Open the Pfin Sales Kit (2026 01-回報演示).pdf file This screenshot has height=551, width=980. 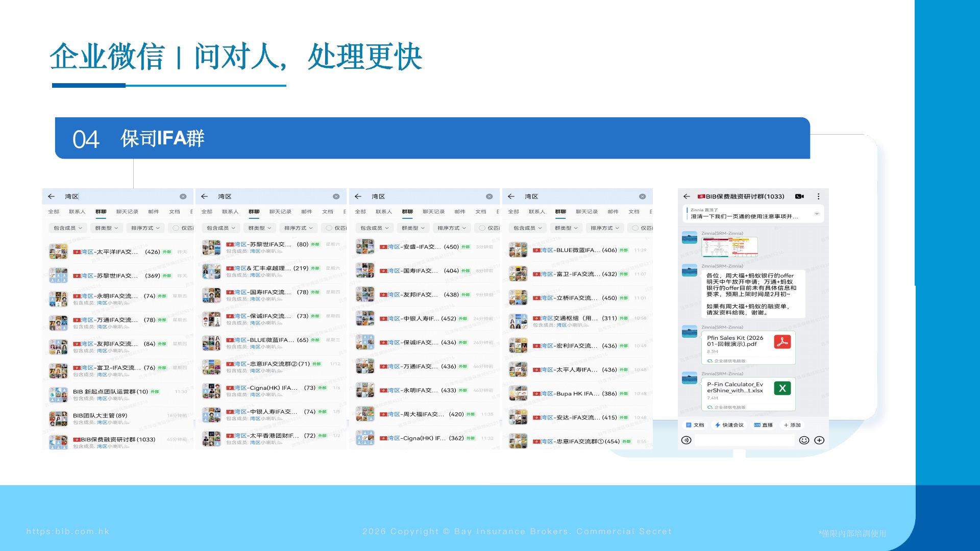[x=748, y=348]
